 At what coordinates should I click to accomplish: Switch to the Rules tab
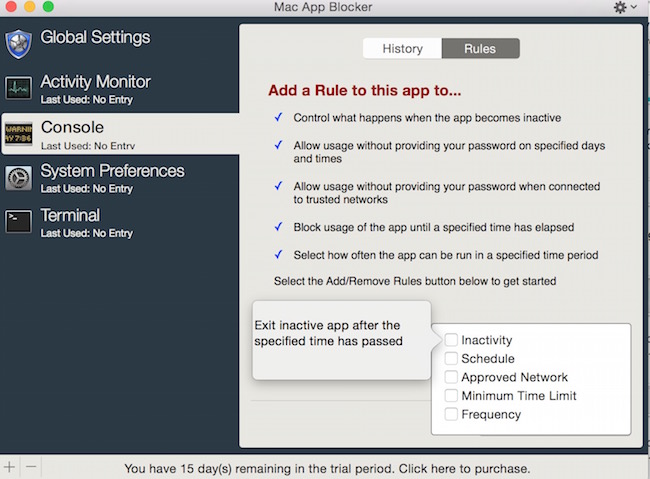480,48
